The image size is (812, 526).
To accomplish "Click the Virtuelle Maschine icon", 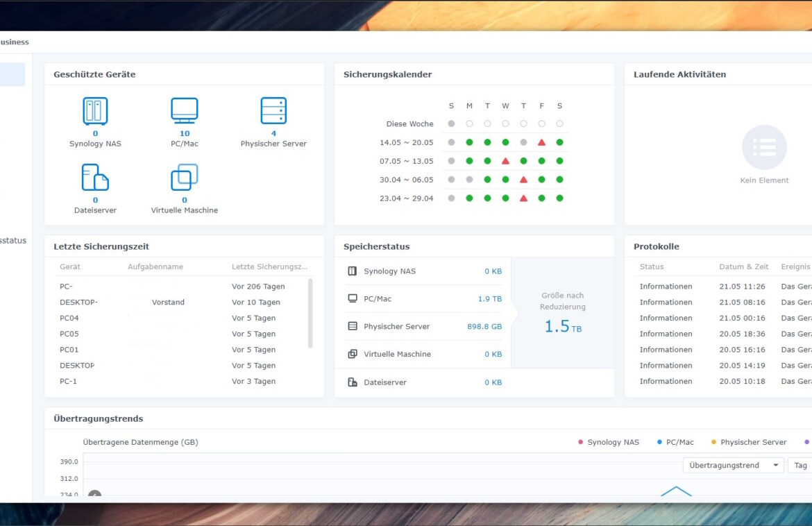I will (183, 178).
